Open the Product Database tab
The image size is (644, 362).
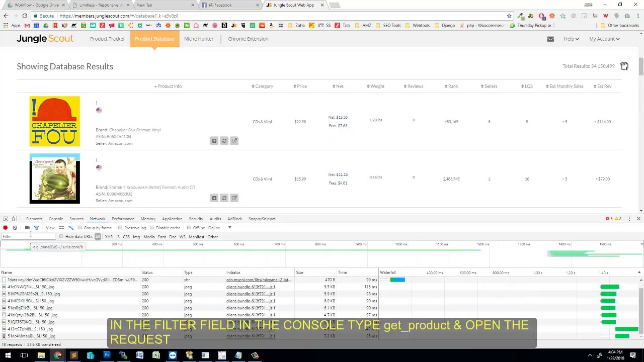[154, 39]
